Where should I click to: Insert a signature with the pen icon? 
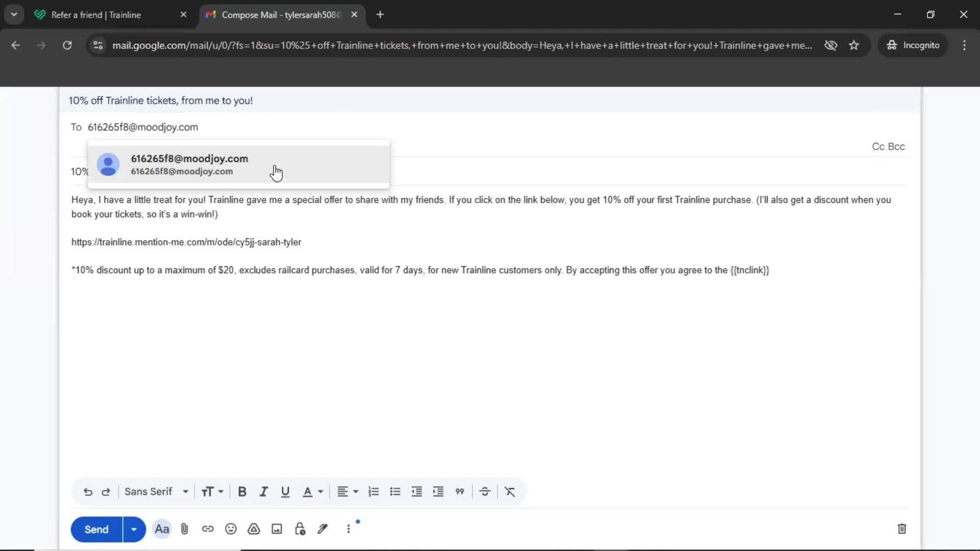pyautogui.click(x=323, y=529)
